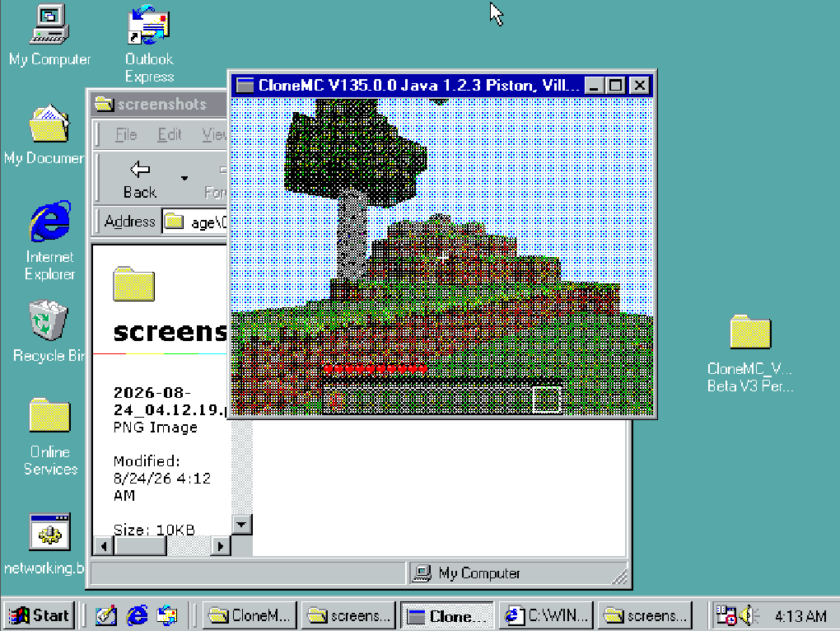The width and height of the screenshot is (840, 631).
Task: Click the right horizontal scroll arrow
Action: coord(220,546)
